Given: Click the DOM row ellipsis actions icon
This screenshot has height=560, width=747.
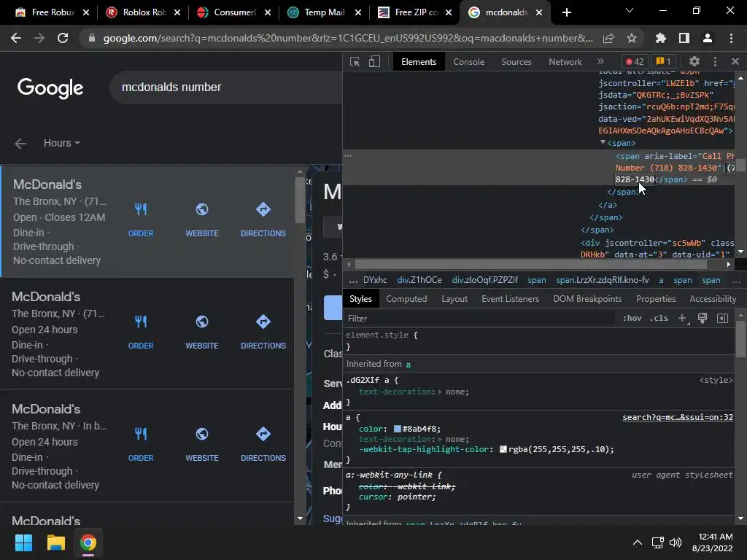Looking at the screenshot, I should point(348,156).
